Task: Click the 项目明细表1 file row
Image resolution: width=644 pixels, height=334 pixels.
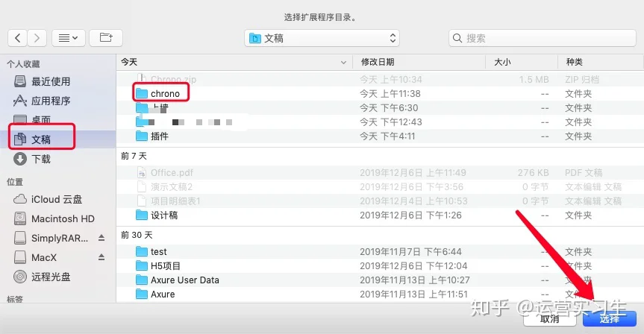Action: click(380, 201)
